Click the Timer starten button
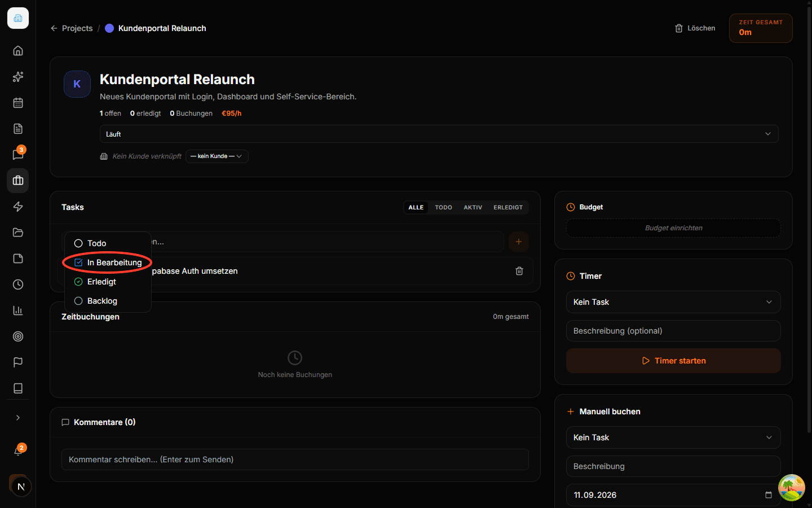812x508 pixels. tap(673, 361)
